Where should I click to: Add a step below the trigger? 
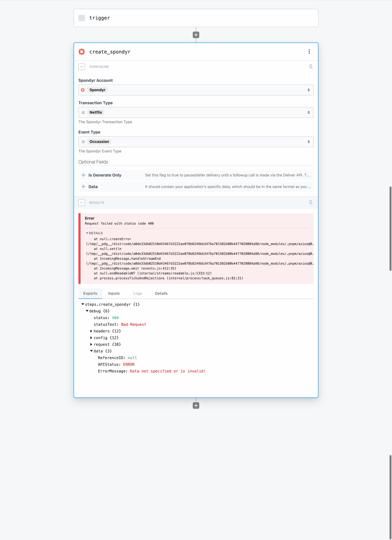[x=196, y=35]
